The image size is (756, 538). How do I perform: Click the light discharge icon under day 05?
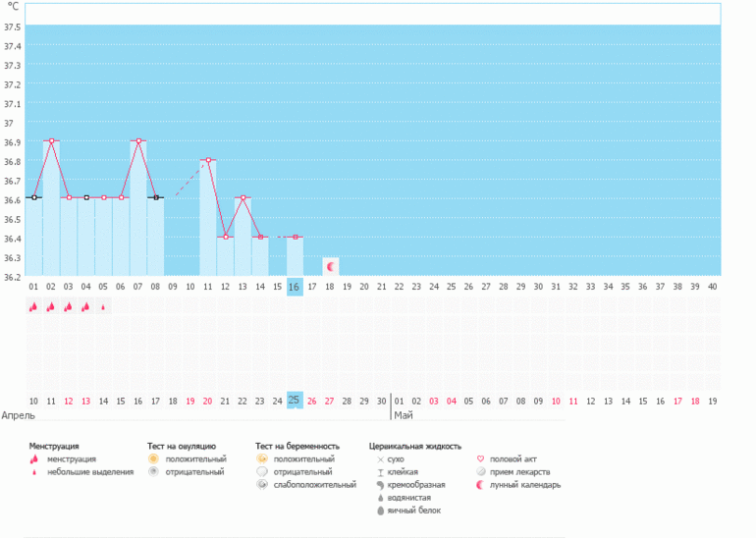[x=103, y=306]
